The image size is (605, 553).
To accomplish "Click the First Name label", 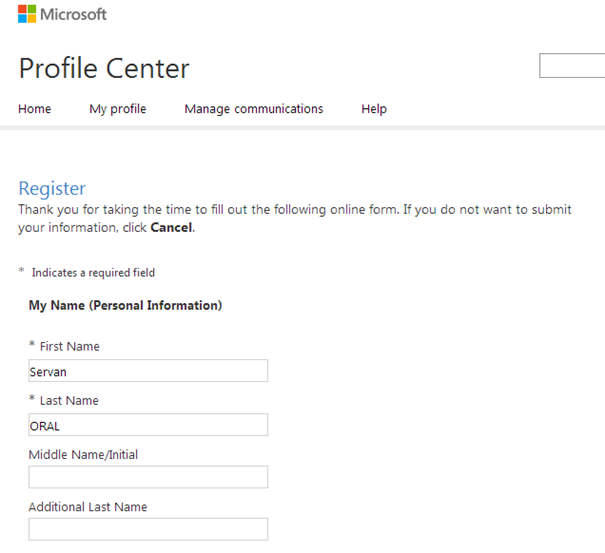I will pos(69,347).
